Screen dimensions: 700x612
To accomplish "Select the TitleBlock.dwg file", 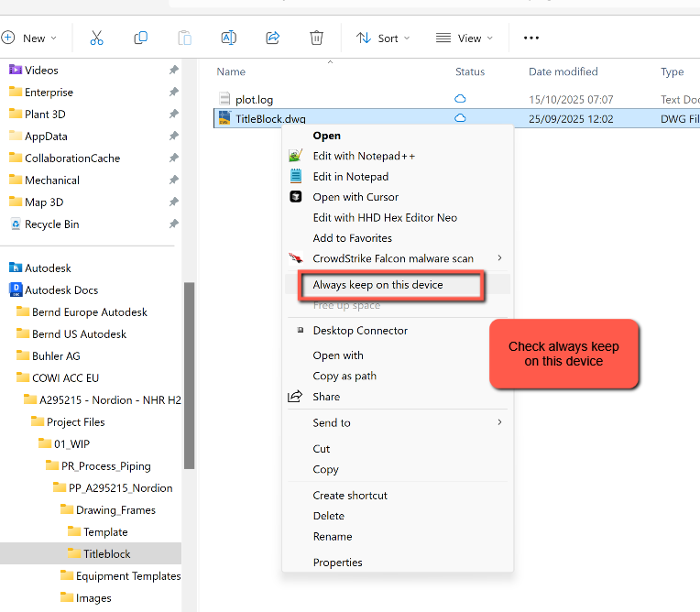I will (270, 119).
